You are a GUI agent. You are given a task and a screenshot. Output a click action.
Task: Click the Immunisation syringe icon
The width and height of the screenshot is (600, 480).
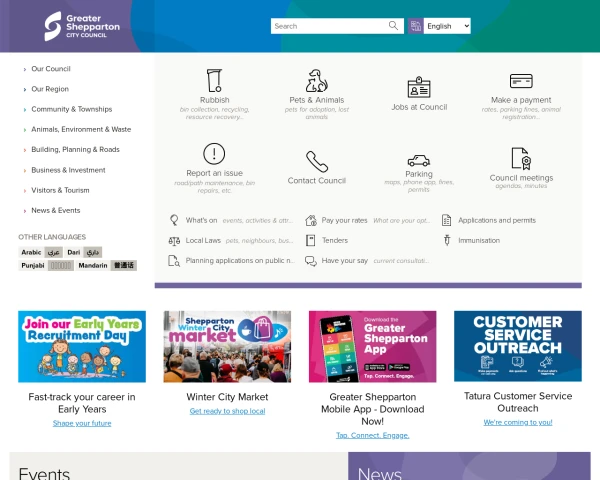click(447, 240)
